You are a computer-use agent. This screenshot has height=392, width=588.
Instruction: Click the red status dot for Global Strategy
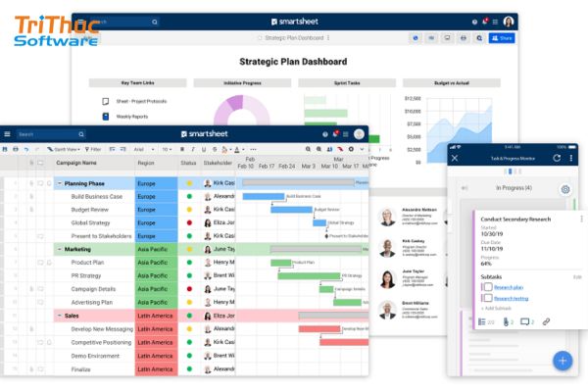click(189, 222)
